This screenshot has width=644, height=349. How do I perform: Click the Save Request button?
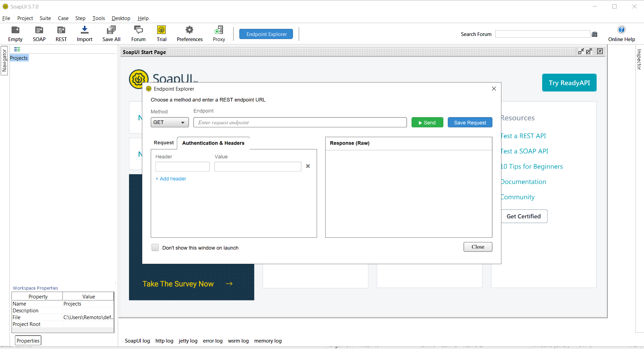coord(470,123)
